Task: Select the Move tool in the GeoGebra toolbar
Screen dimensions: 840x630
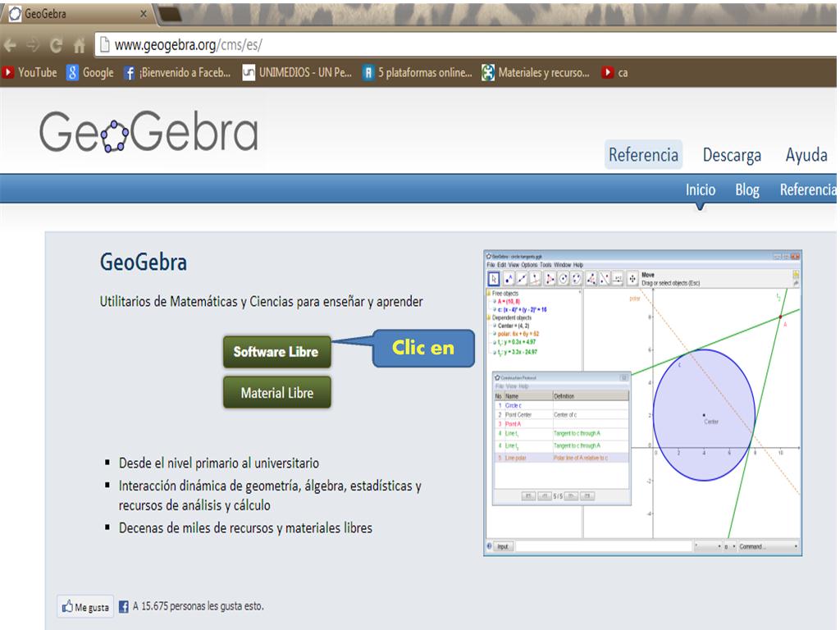Action: click(x=494, y=278)
